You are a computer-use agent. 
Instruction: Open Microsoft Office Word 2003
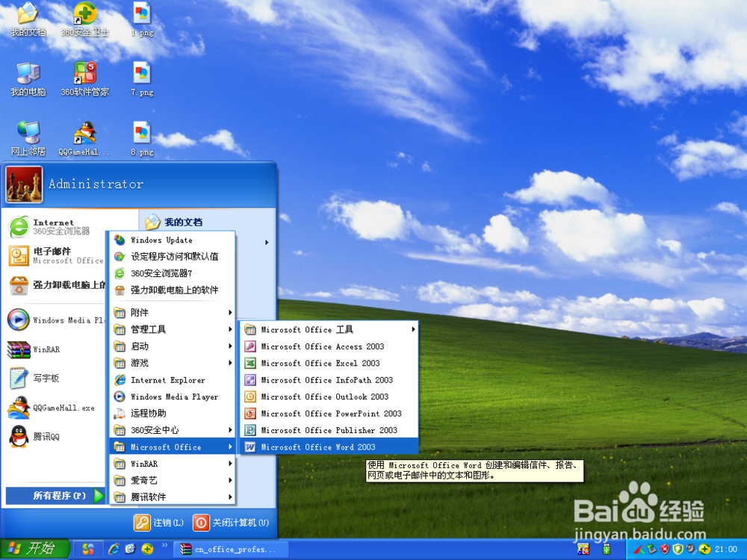pos(329,447)
